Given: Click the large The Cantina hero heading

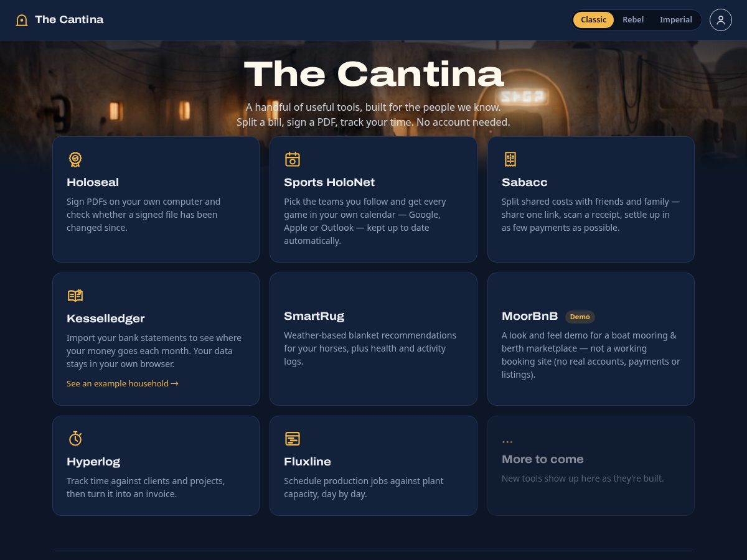Looking at the screenshot, I should [x=374, y=74].
